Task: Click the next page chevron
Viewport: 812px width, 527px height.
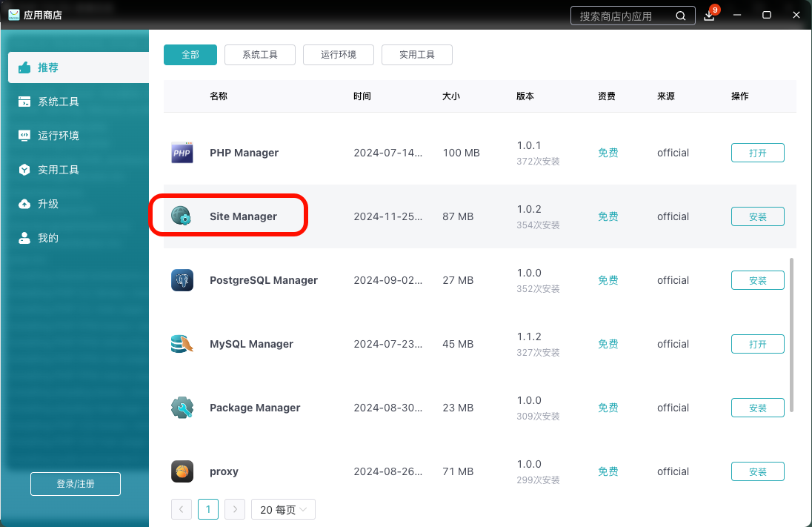Action: pos(235,509)
